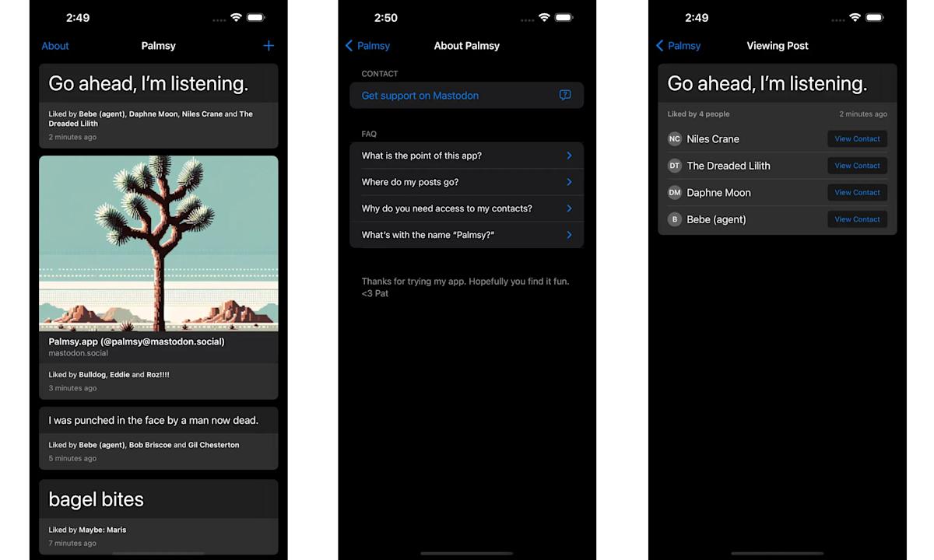Tap the Wi-Fi icon on the Viewing Post screen
Viewport: 934px width, 560px height.
[855, 17]
